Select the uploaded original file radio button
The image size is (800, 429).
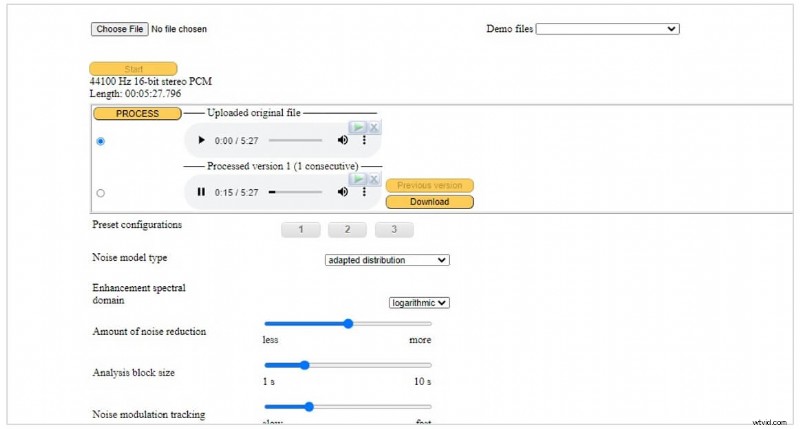tap(100, 142)
